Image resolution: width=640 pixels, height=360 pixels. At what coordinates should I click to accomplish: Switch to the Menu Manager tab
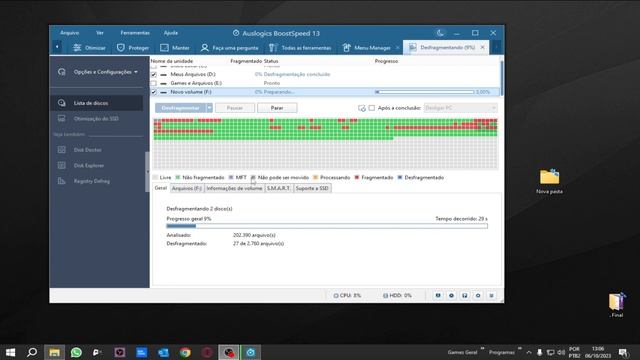[x=367, y=48]
